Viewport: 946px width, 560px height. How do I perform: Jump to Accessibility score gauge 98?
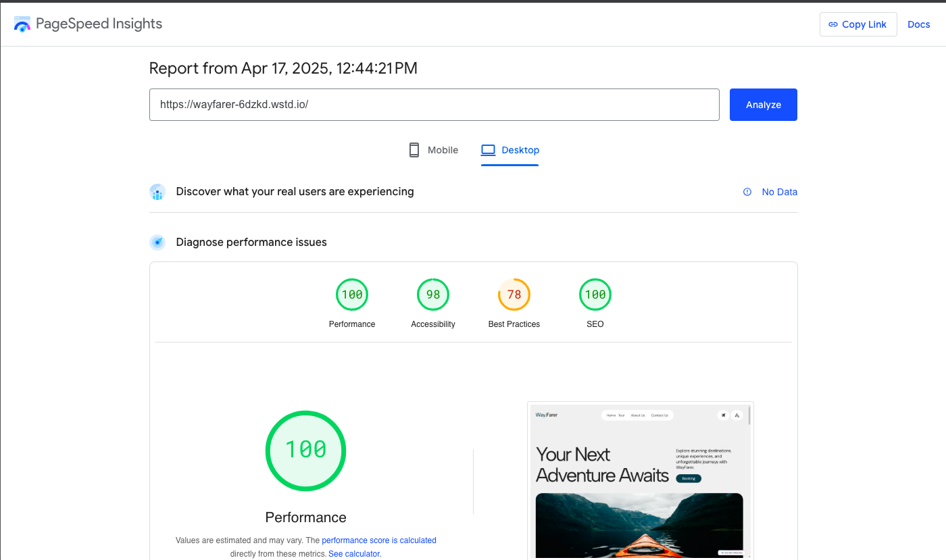coord(433,295)
